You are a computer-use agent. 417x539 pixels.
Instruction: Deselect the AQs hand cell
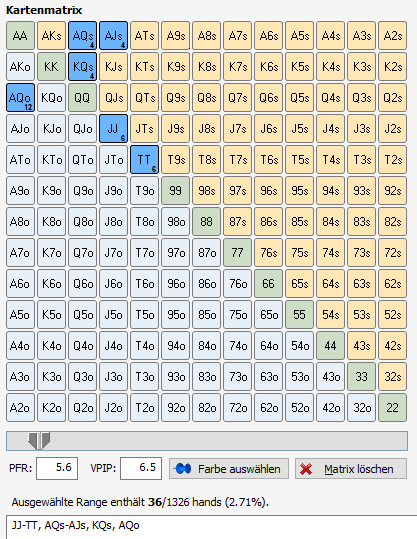click(x=83, y=35)
